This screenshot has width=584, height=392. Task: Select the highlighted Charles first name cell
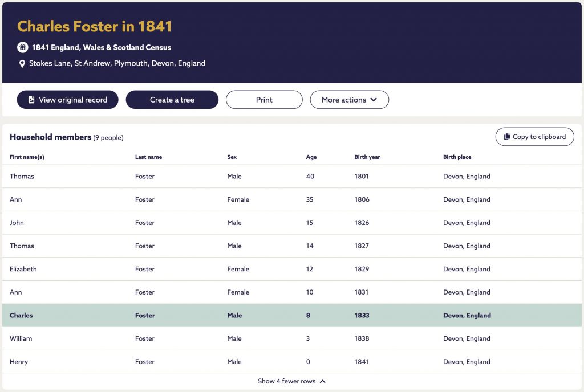[x=21, y=316]
